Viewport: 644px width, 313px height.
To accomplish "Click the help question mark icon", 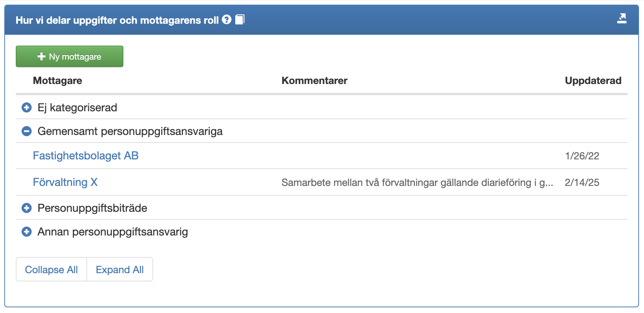I will pyautogui.click(x=227, y=20).
